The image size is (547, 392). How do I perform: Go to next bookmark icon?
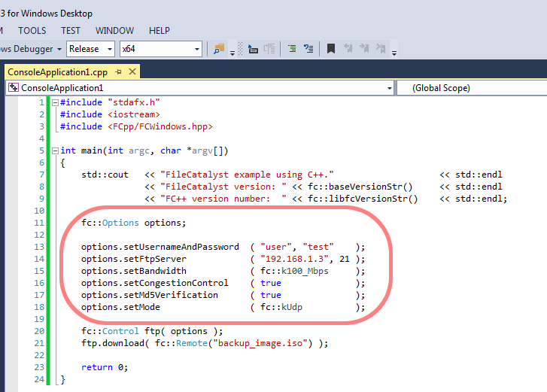pos(366,49)
